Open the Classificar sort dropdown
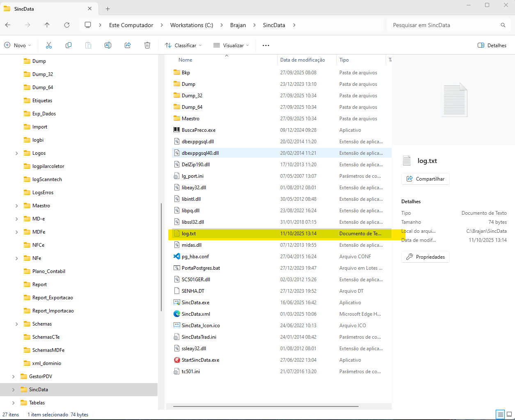The height and width of the screenshot is (420, 515). point(183,45)
